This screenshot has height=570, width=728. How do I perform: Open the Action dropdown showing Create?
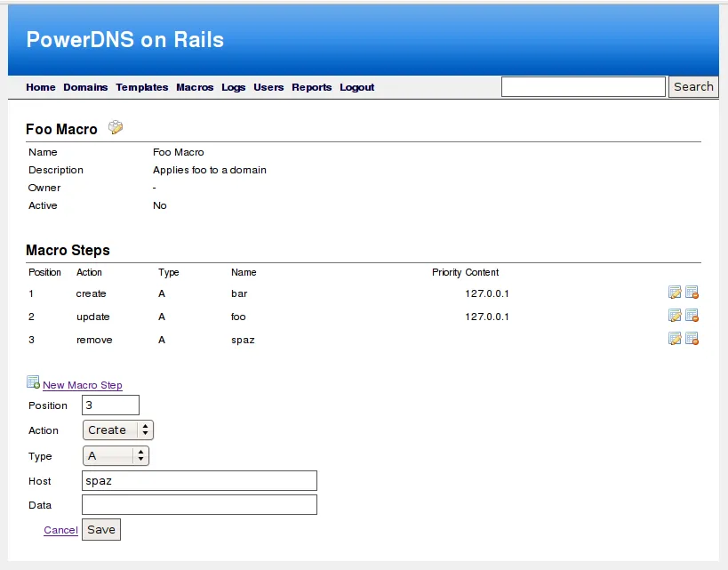(118, 430)
